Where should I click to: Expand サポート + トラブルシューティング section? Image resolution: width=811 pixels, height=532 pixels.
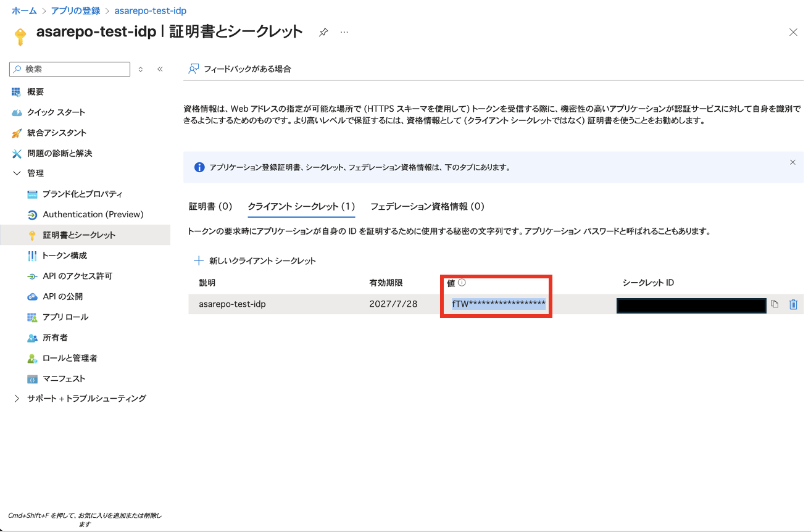(x=17, y=399)
